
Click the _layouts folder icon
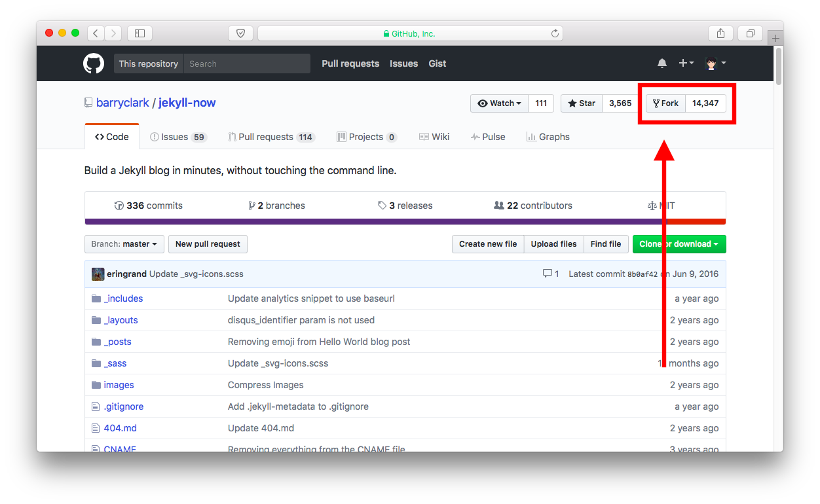tap(96, 320)
